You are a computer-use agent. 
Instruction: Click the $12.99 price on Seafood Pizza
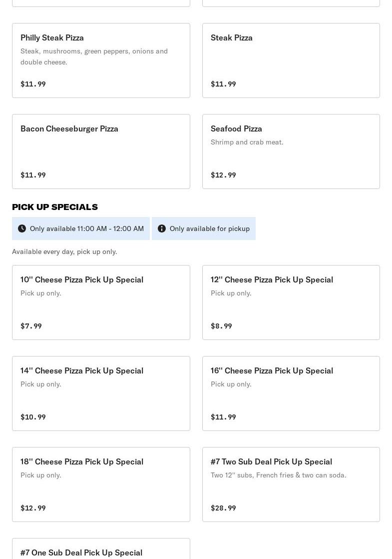tap(223, 175)
